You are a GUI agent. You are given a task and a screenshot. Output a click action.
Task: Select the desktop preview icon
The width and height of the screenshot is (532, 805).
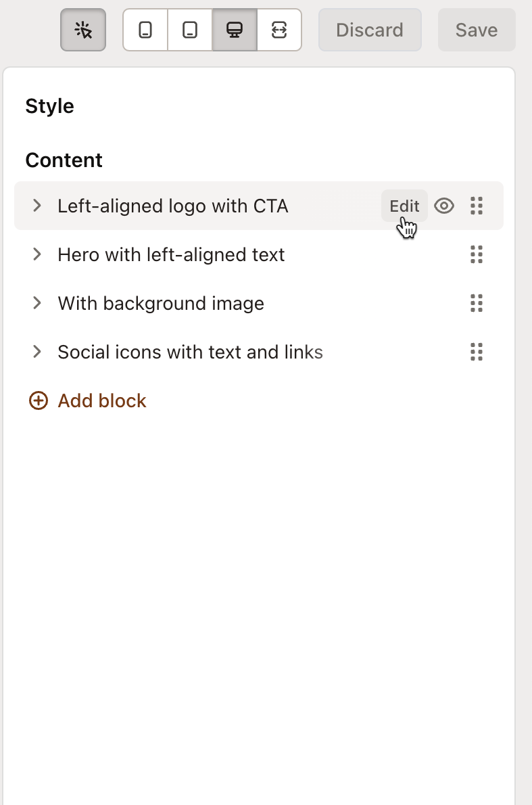[234, 30]
